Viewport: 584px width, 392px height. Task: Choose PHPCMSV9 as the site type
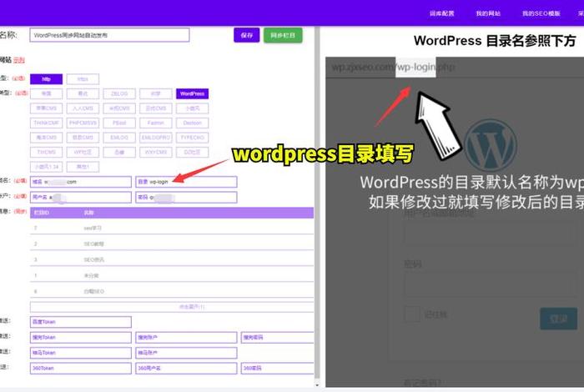click(83, 123)
